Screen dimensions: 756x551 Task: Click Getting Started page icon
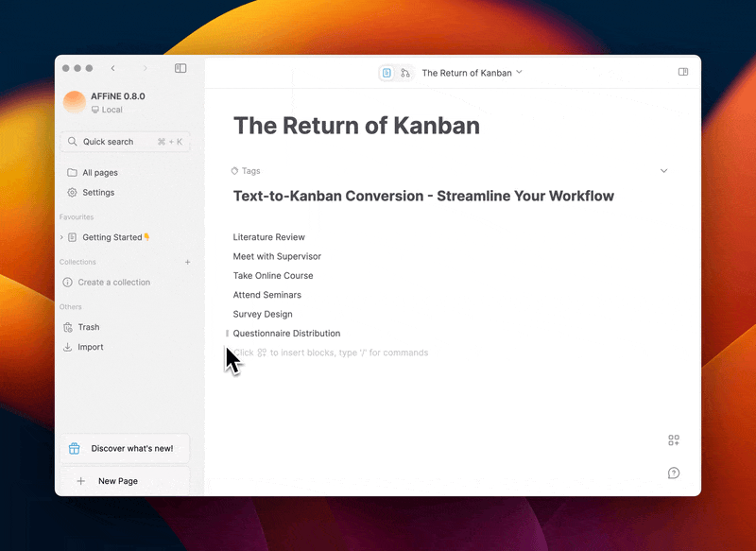(73, 237)
